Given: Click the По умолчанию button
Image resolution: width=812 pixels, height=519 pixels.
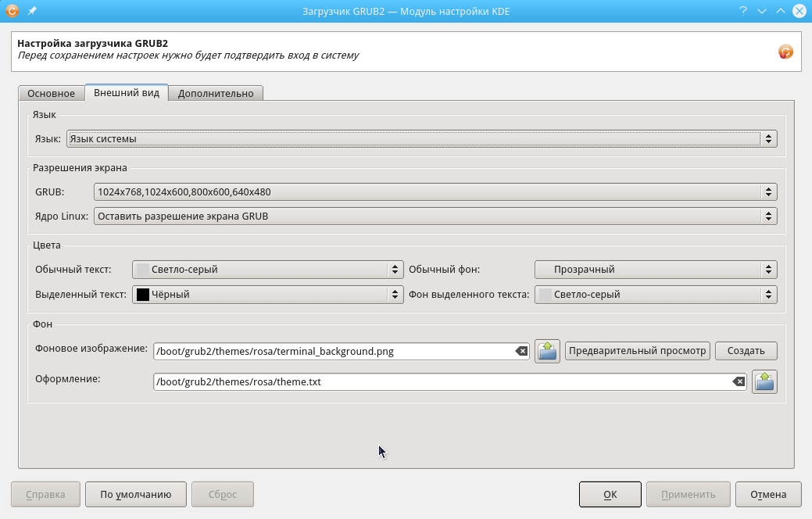Looking at the screenshot, I should pos(136,494).
